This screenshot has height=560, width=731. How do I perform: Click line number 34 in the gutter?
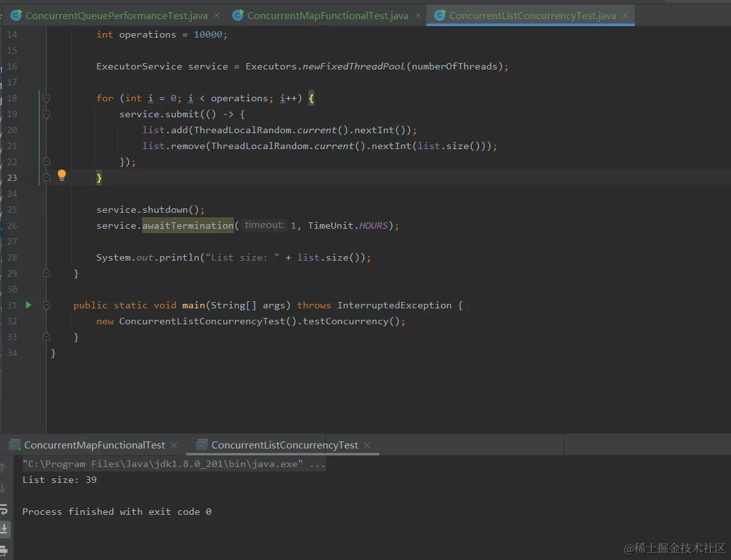(12, 353)
